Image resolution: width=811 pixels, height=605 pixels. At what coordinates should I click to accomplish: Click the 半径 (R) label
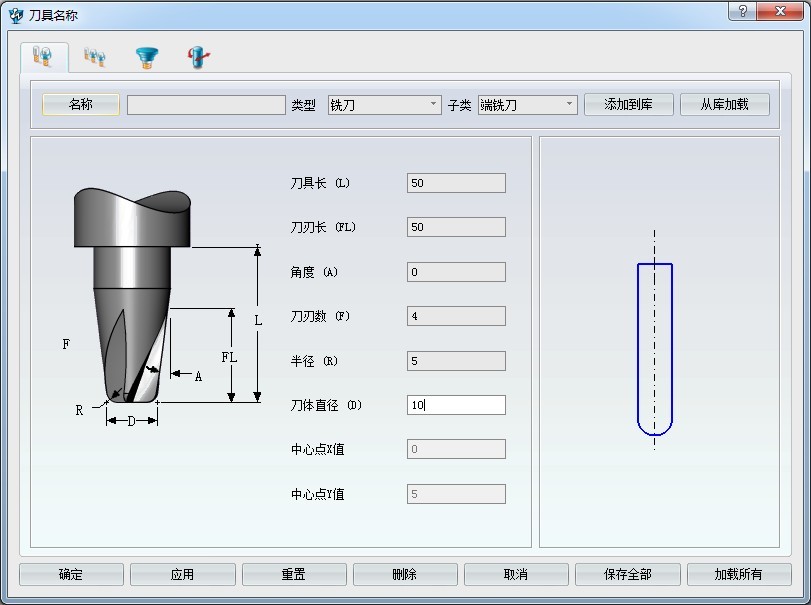(x=314, y=361)
